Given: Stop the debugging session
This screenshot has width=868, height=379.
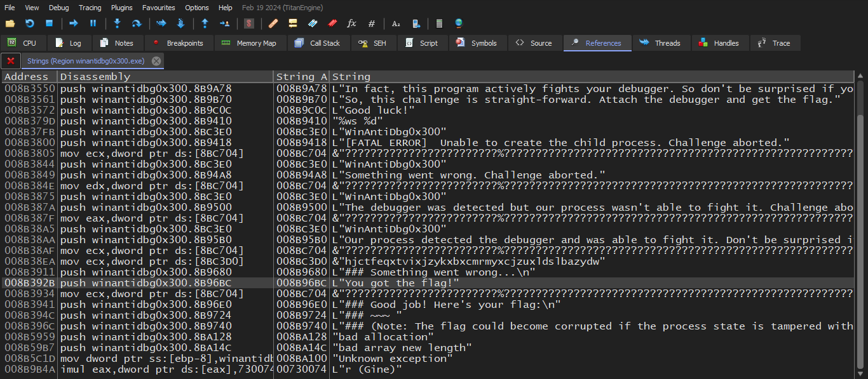Looking at the screenshot, I should coord(49,23).
